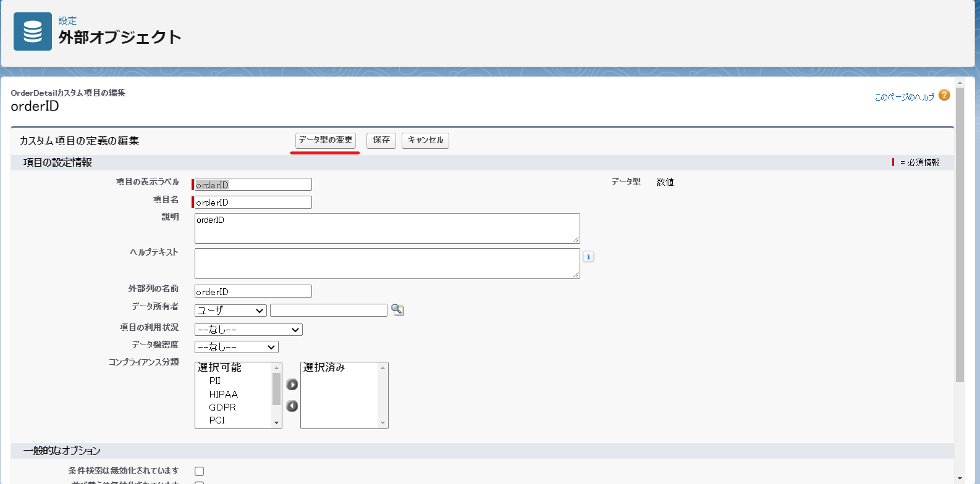Select PCI in the available list
This screenshot has width=980, height=484.
click(217, 420)
